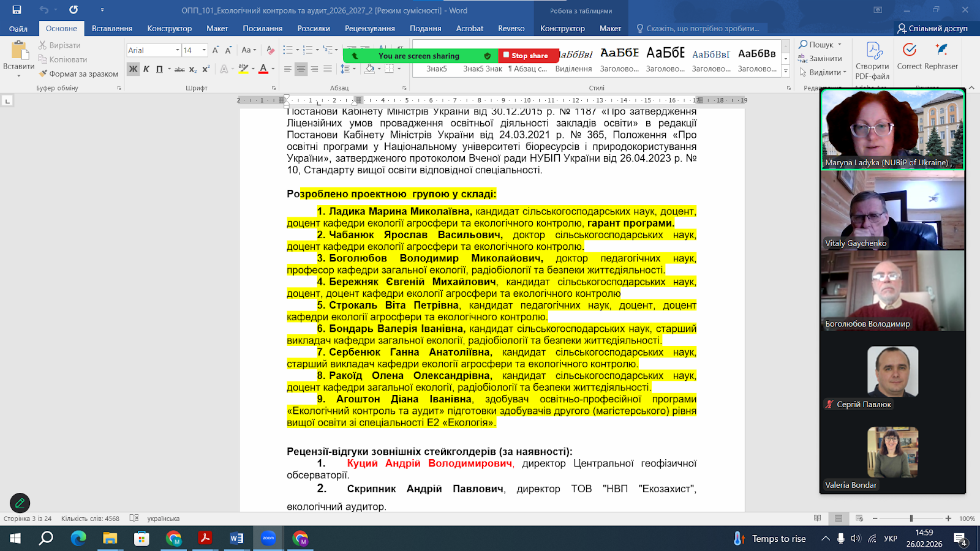Screen dimensions: 980x551
Task: Open Zoom app from Windows taskbar
Action: pos(268,538)
